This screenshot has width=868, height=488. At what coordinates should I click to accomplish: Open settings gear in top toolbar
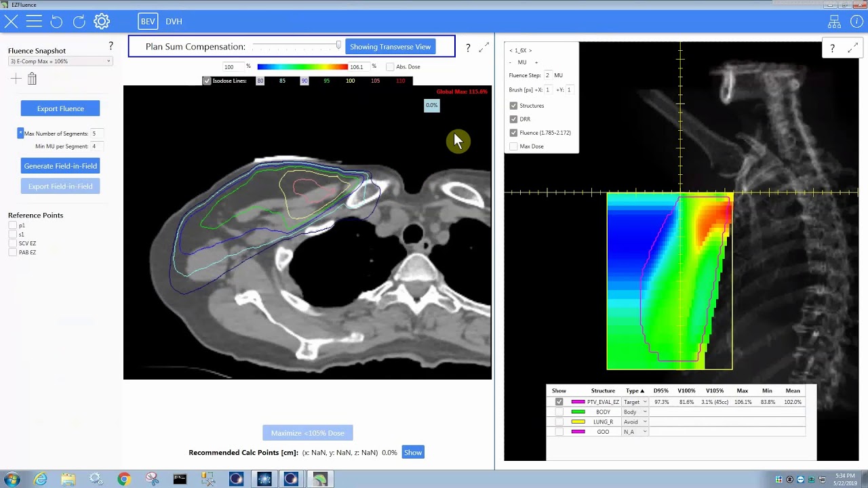pyautogui.click(x=102, y=21)
